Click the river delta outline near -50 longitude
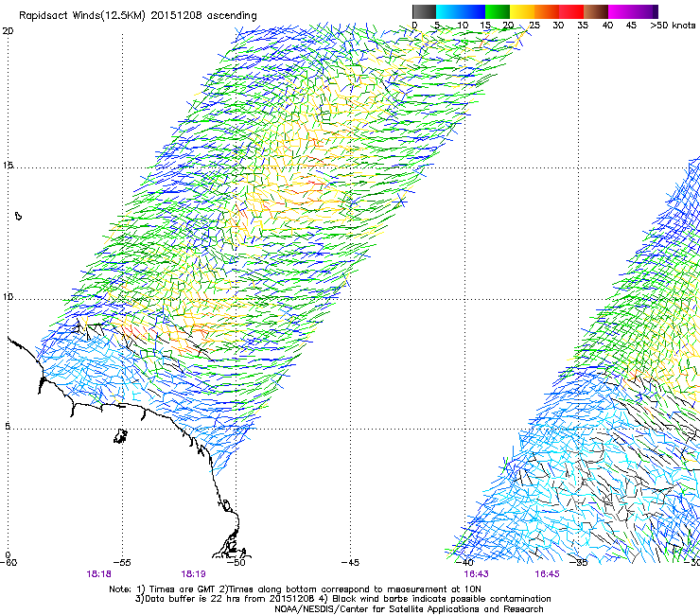Viewport: 700px width, 615px height. [x=231, y=543]
